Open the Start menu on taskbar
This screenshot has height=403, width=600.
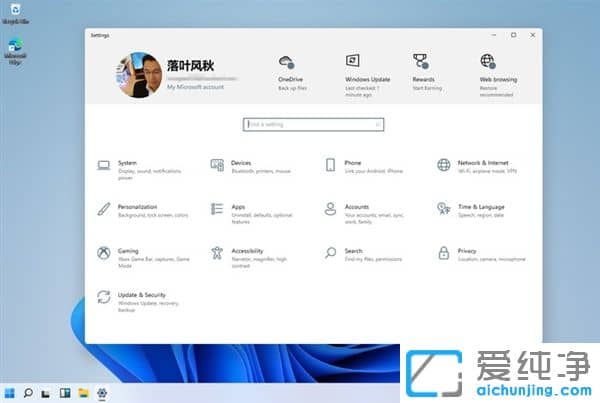click(10, 393)
